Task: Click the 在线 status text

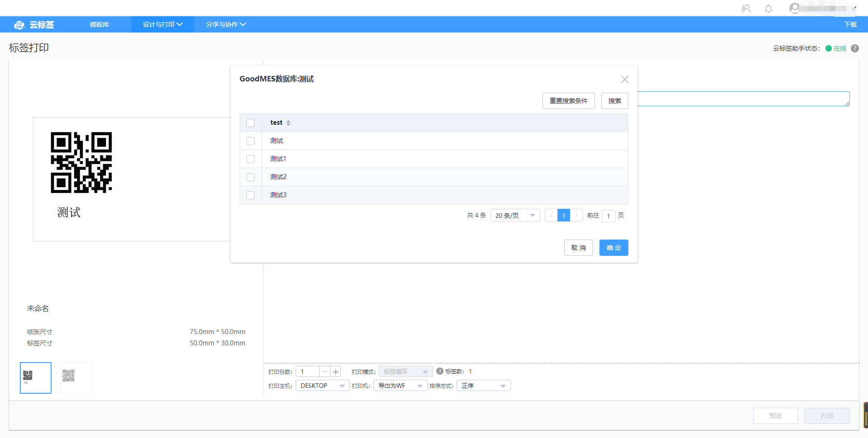Action: pos(840,48)
